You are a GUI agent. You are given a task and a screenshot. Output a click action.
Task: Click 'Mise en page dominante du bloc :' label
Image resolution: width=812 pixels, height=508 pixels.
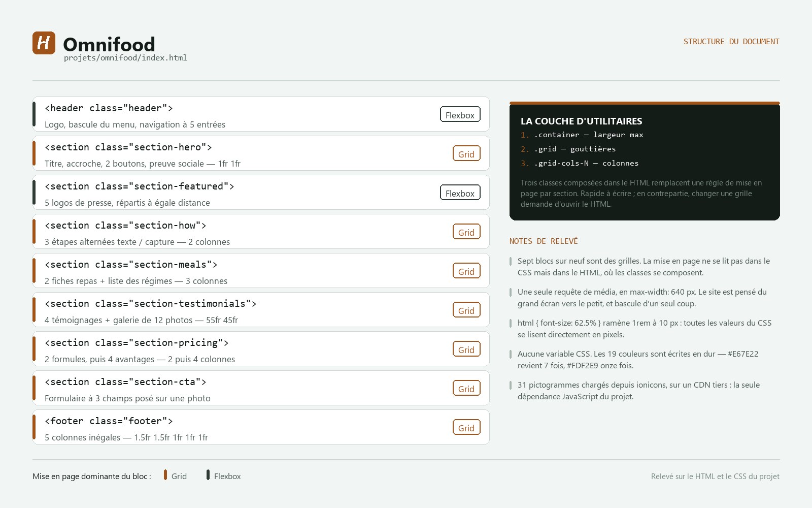click(92, 477)
